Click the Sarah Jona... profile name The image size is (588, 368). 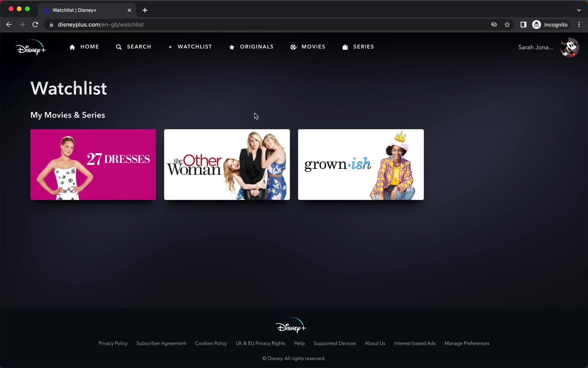pos(536,47)
